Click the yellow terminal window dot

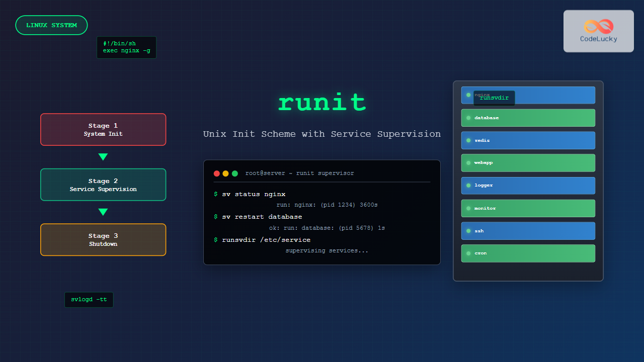[x=225, y=173]
